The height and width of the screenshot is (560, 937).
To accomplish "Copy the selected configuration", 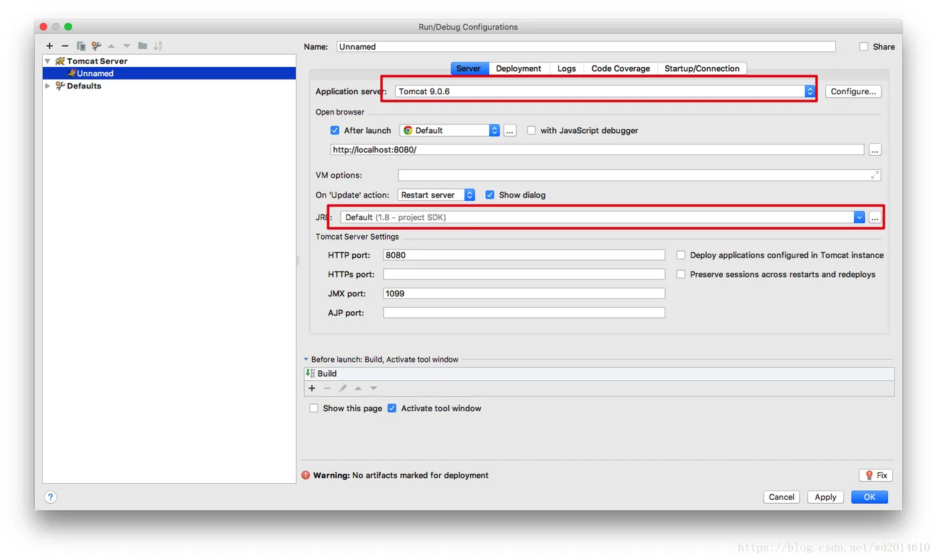I will click(81, 46).
